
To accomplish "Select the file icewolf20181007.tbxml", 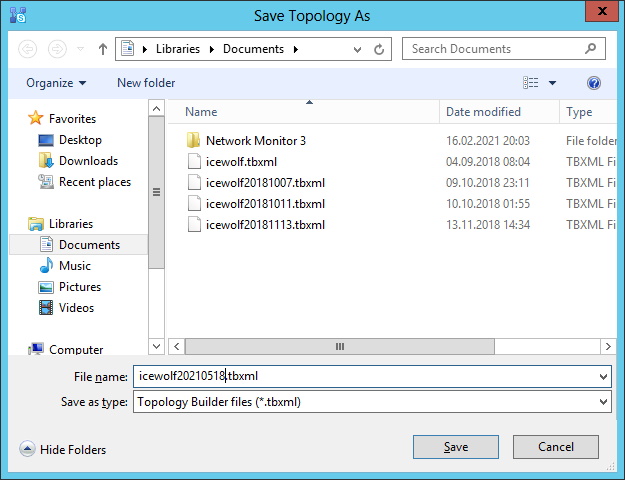I will (x=265, y=183).
